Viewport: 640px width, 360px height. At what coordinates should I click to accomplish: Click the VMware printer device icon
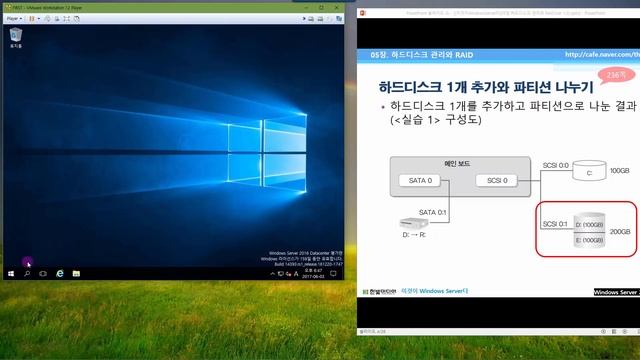tap(320, 19)
